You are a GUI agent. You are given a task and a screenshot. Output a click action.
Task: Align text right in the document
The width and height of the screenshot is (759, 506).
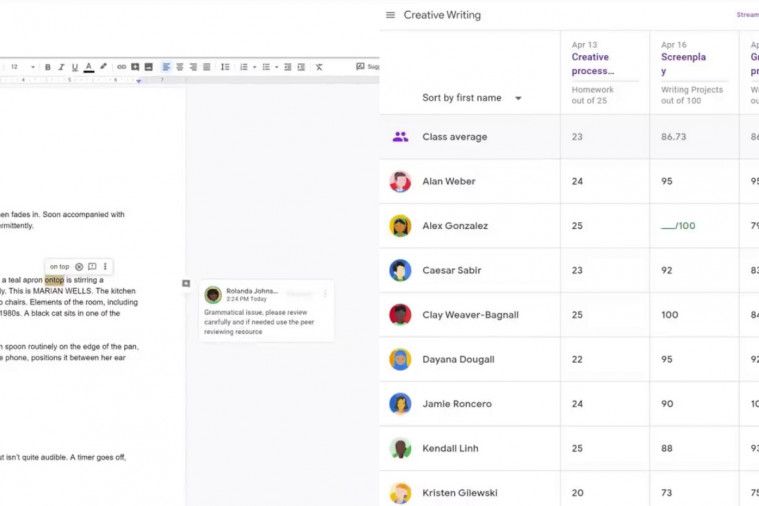click(193, 67)
